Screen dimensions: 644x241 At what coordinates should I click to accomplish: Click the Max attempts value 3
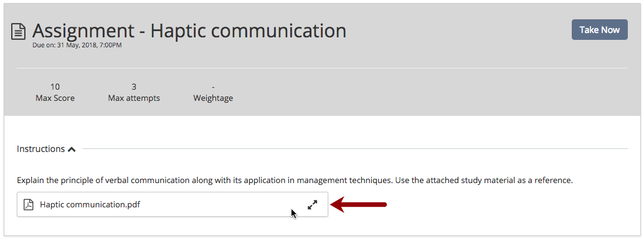click(x=134, y=87)
